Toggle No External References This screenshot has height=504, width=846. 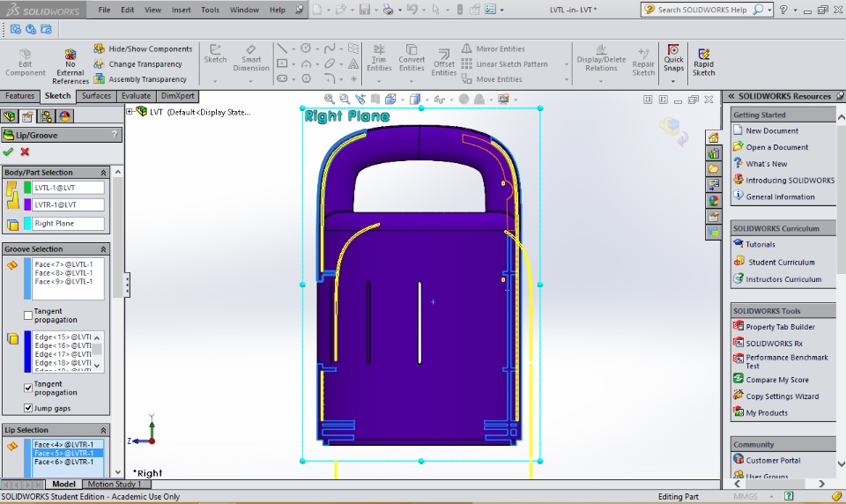(70, 66)
